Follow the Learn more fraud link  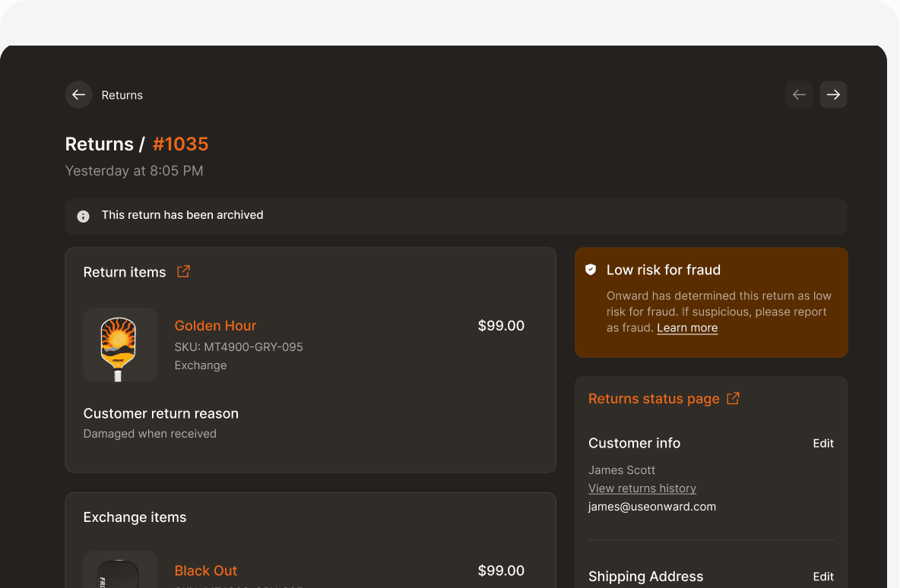tap(687, 327)
